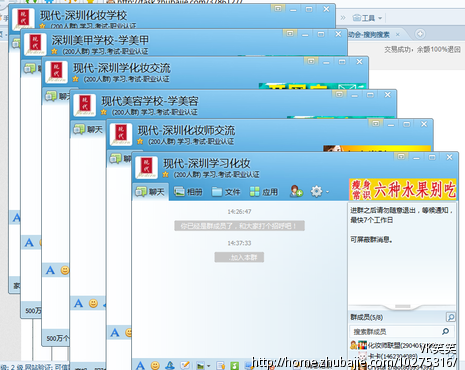This screenshot has height=370, width=465.
Task: Click the document icon next to the picture dropdown
Action: click(220, 366)
